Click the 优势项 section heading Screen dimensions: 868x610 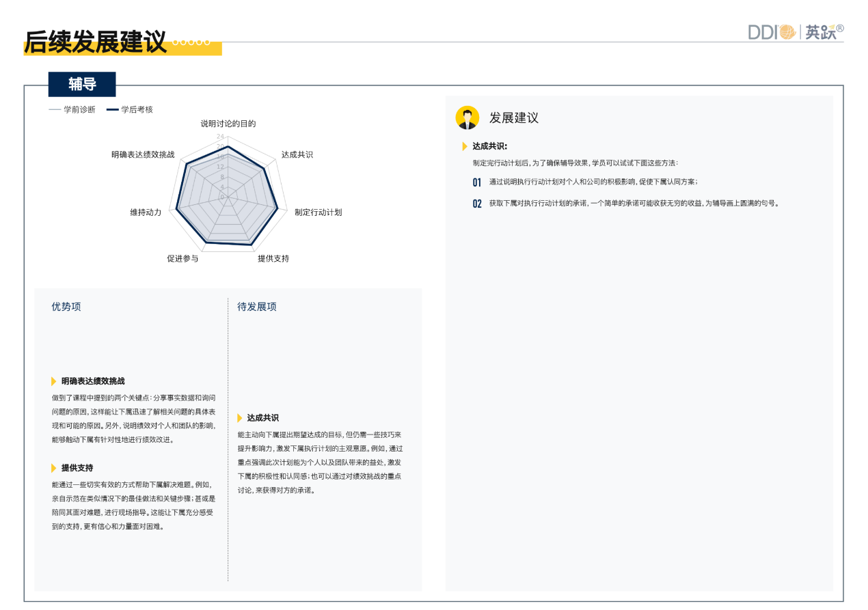pyautogui.click(x=66, y=307)
